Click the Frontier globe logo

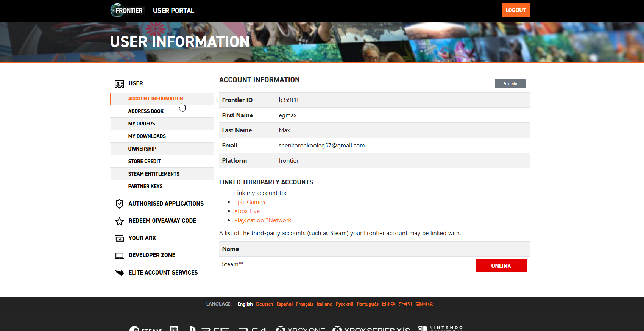(x=127, y=10)
